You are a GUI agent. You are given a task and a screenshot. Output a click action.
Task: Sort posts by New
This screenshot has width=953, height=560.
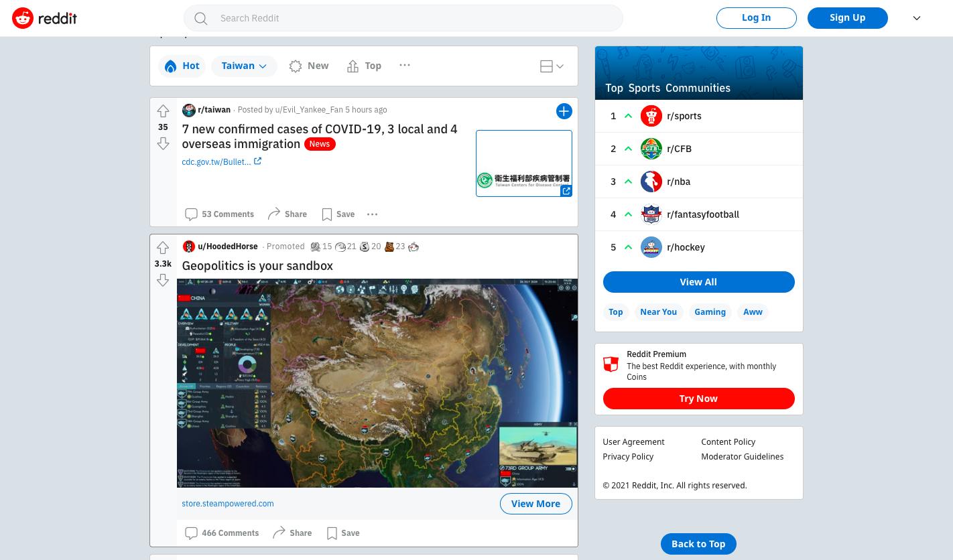(309, 66)
